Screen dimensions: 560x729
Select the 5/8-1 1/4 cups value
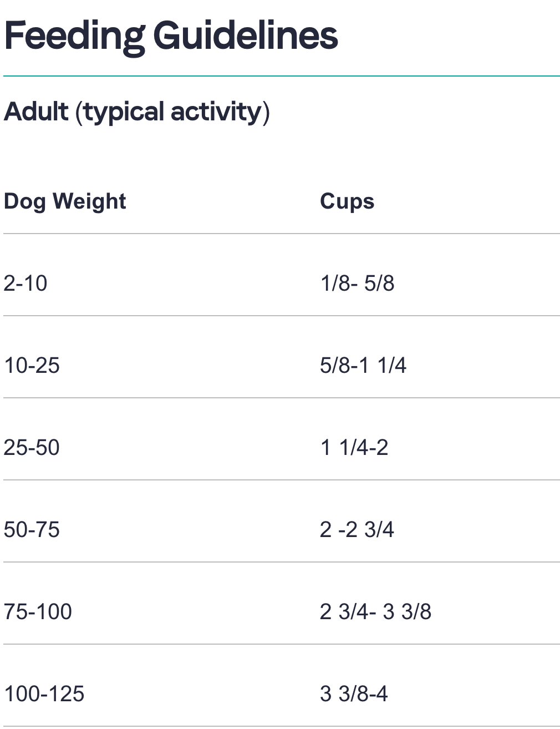(363, 366)
